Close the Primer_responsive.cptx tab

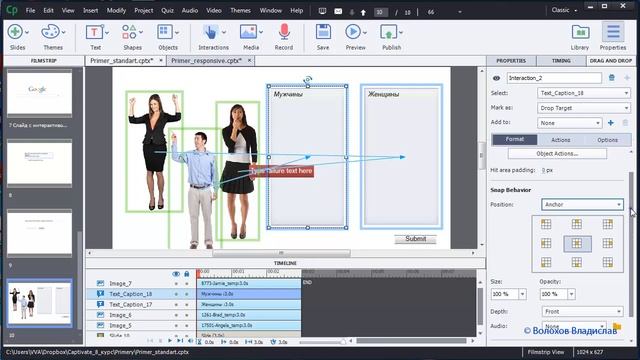click(249, 60)
